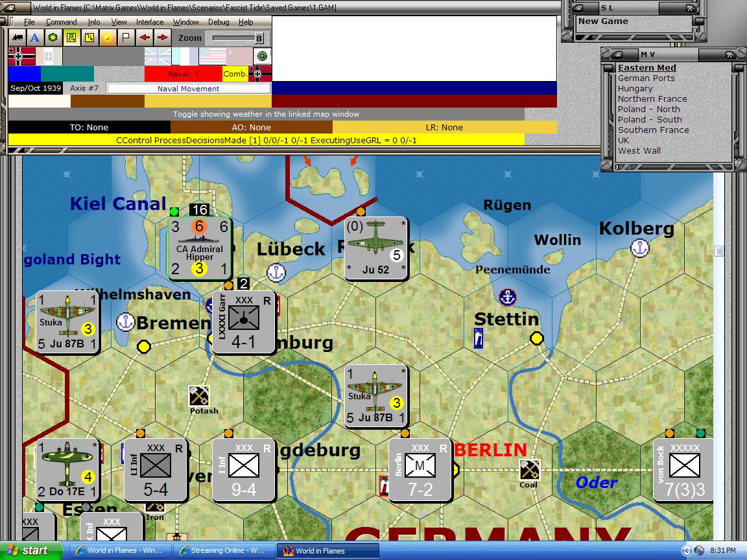
Task: Click the red right arrow toolbar button
Action: [x=163, y=38]
